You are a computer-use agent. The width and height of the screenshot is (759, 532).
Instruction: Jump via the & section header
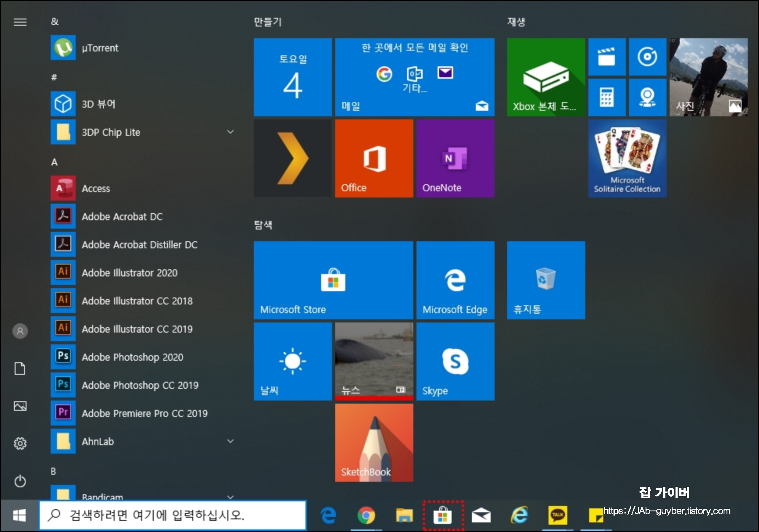click(55, 21)
